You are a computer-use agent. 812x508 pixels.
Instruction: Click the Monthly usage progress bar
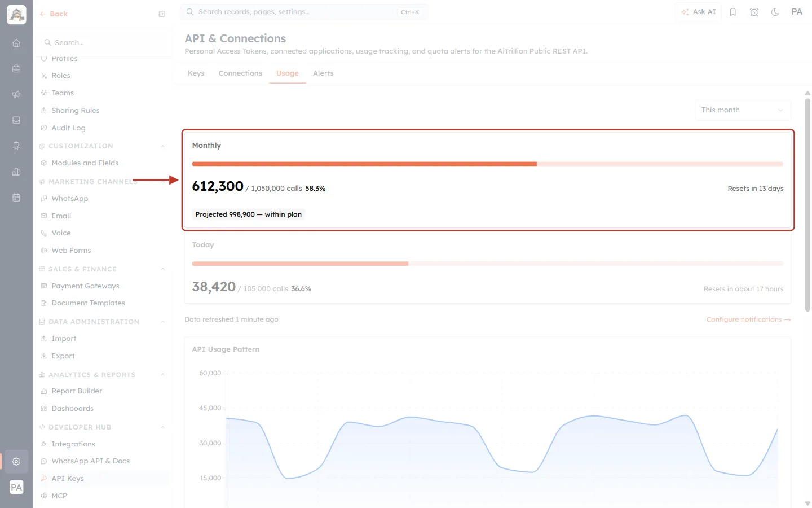tap(488, 164)
